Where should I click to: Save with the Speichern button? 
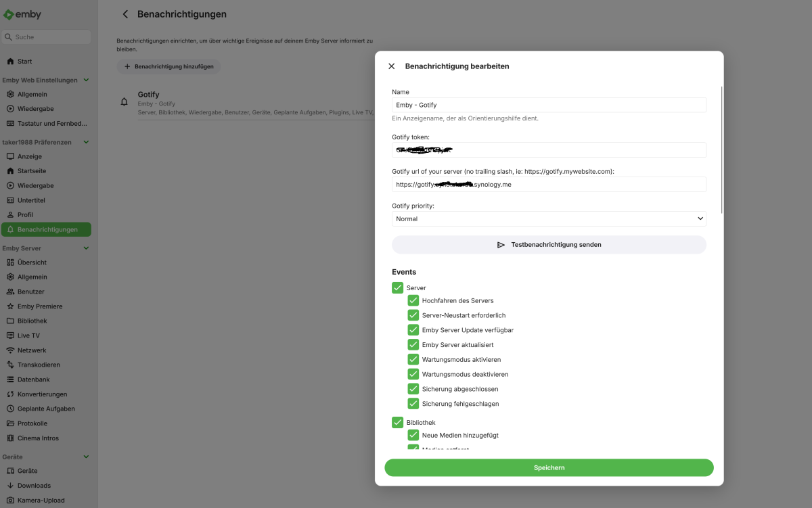[549, 467]
